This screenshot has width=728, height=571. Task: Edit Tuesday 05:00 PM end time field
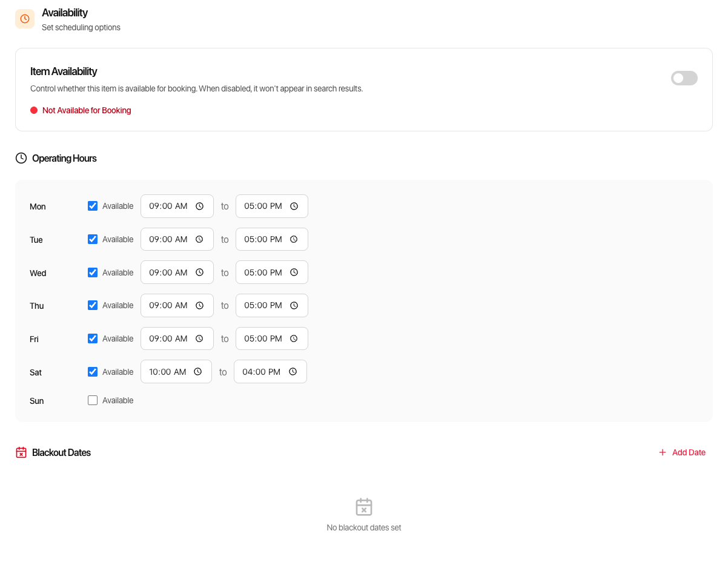(272, 239)
